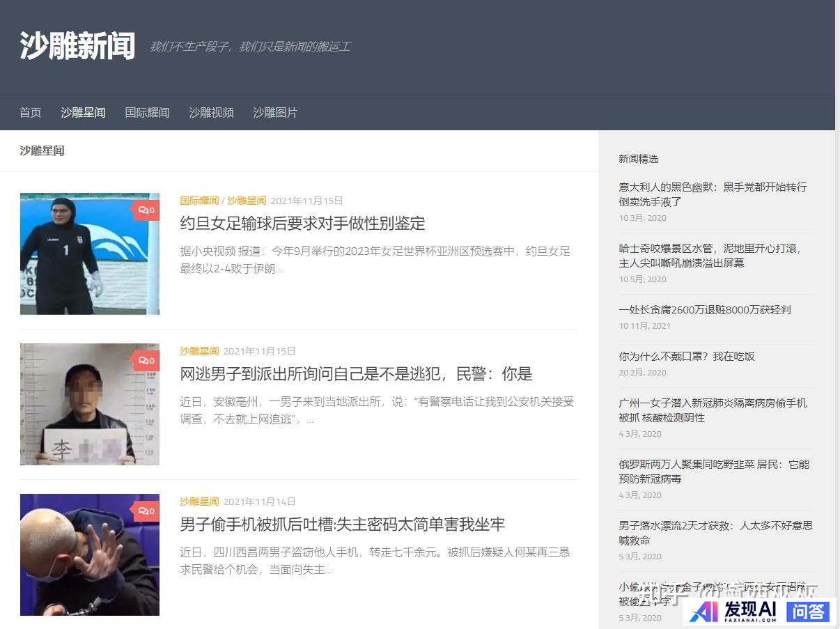Screen dimensions: 840x629
Task: Go to 沙雕视频 section
Action: click(x=211, y=112)
